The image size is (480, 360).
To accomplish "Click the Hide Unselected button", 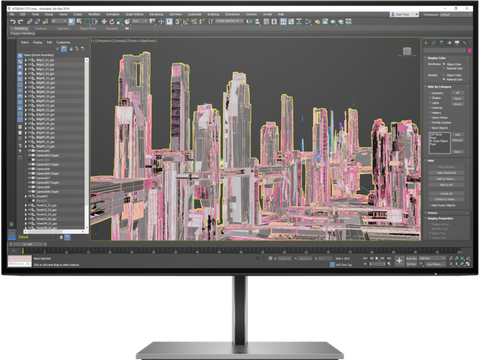I will (x=446, y=173).
